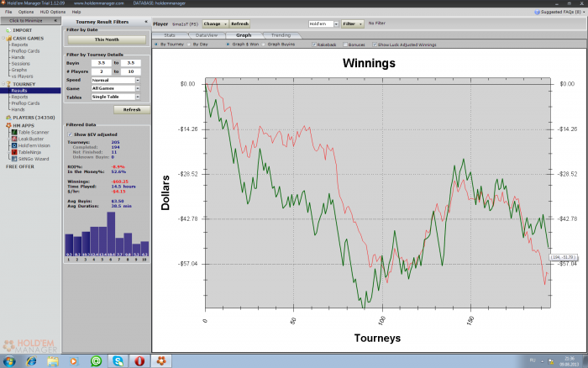Click the Suggested FAQs icon
The image size is (588, 368).
click(537, 12)
